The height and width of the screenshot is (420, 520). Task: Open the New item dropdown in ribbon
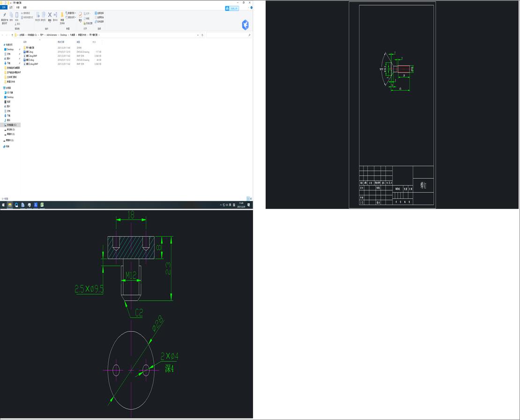coord(71,13)
